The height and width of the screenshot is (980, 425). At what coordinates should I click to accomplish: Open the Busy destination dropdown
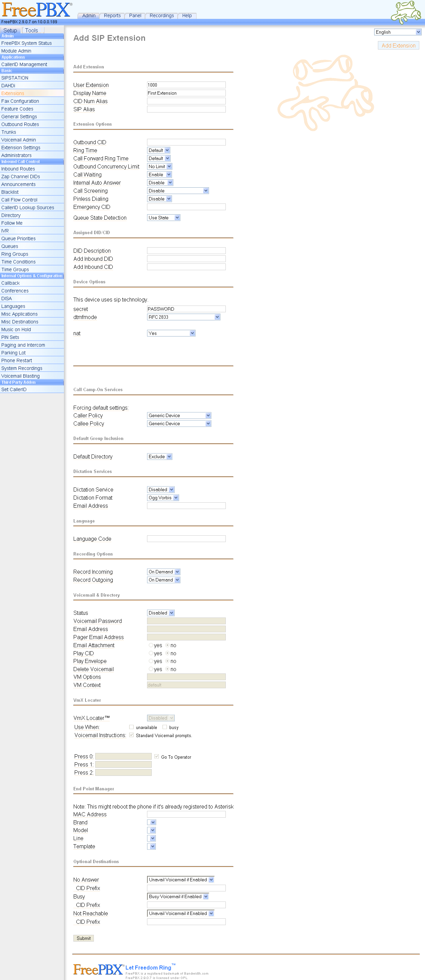tap(178, 896)
